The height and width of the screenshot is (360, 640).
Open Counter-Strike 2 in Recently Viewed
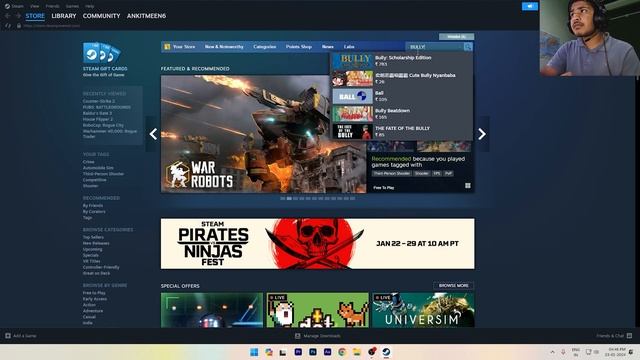click(x=99, y=101)
